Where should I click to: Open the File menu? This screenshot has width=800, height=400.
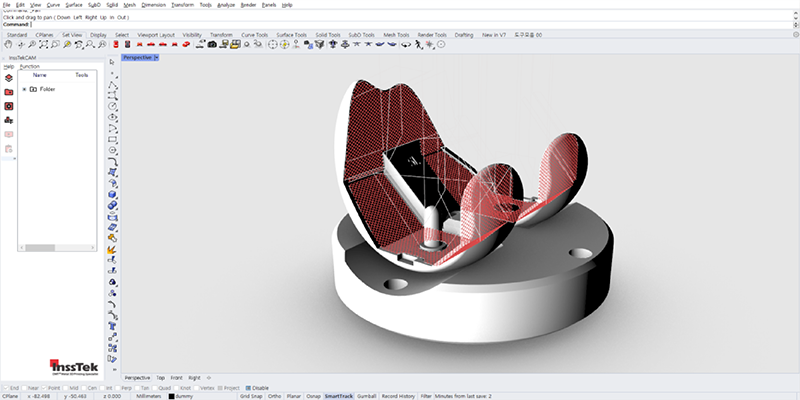click(6, 5)
